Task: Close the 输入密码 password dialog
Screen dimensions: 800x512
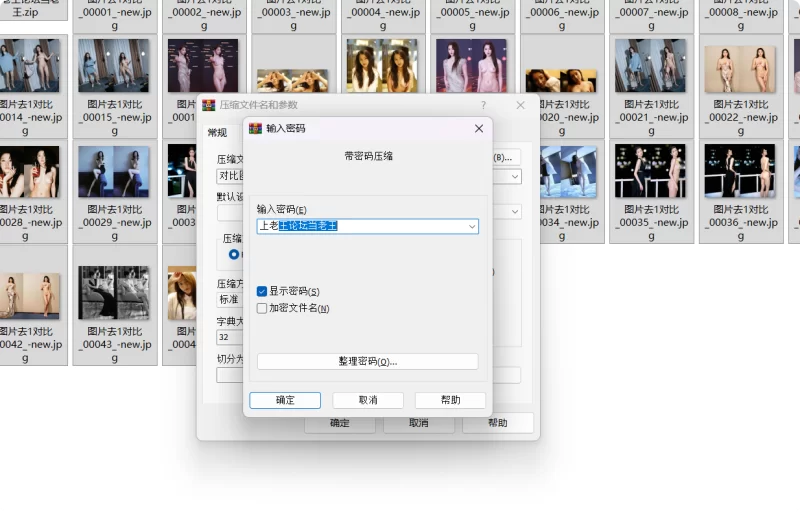Action: [x=479, y=129]
